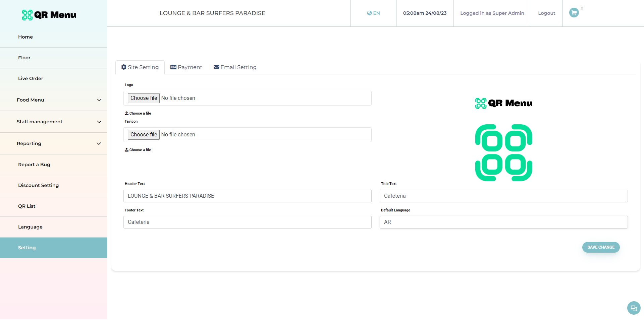Focus the Header Text input field

pyautogui.click(x=247, y=196)
